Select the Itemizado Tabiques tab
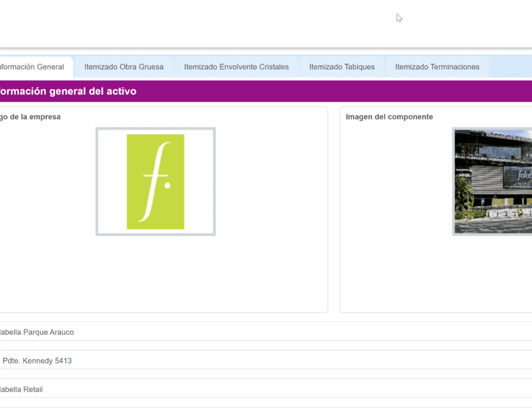The image size is (532, 414). (x=342, y=67)
